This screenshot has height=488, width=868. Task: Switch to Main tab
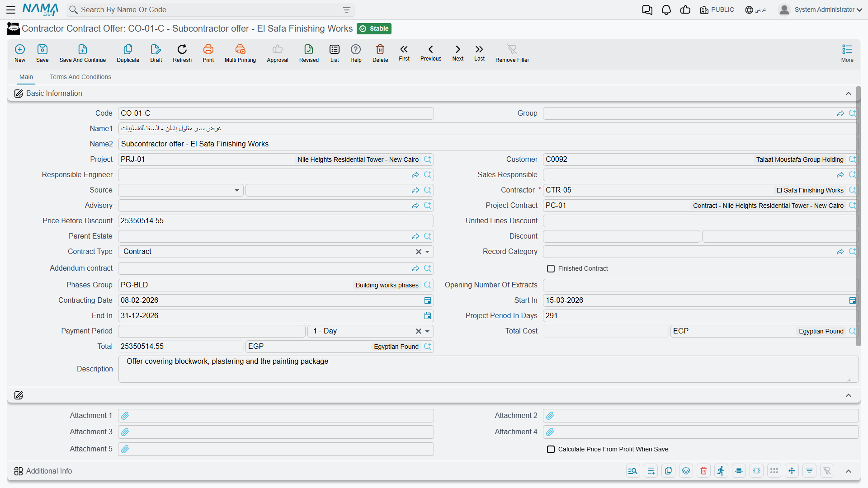click(x=26, y=77)
